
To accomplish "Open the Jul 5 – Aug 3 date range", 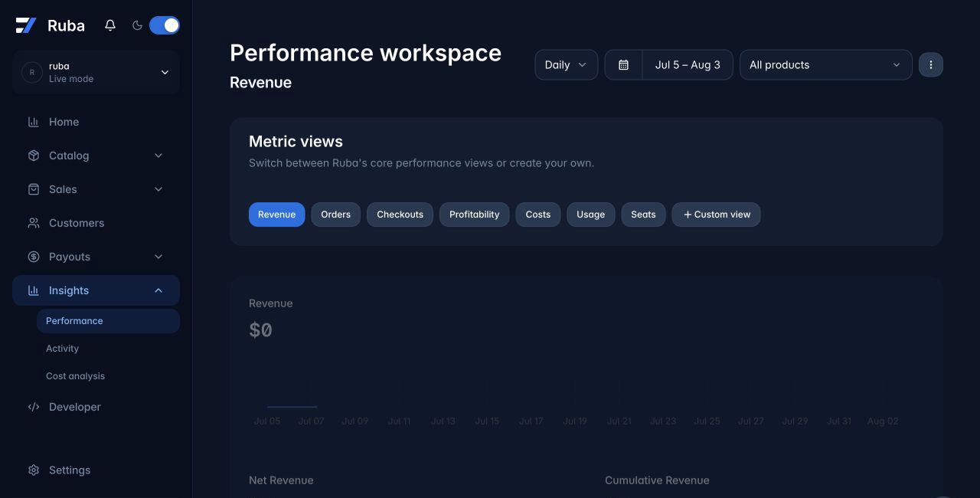I will pos(688,65).
